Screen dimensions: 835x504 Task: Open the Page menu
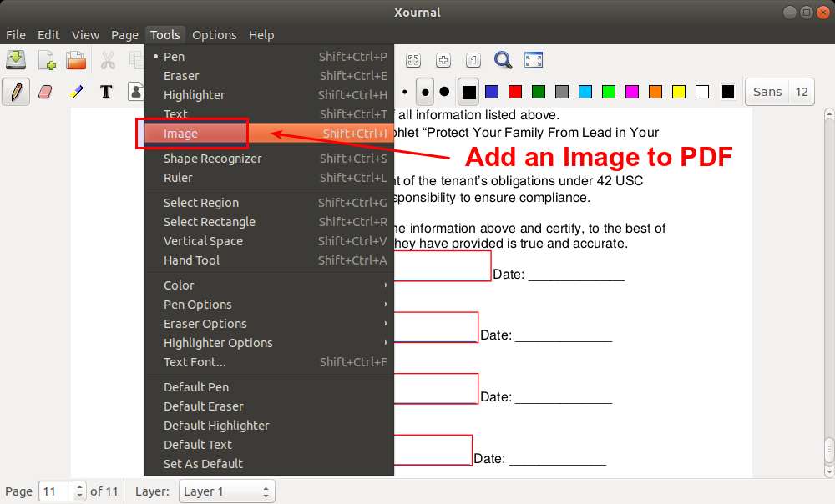tap(124, 34)
